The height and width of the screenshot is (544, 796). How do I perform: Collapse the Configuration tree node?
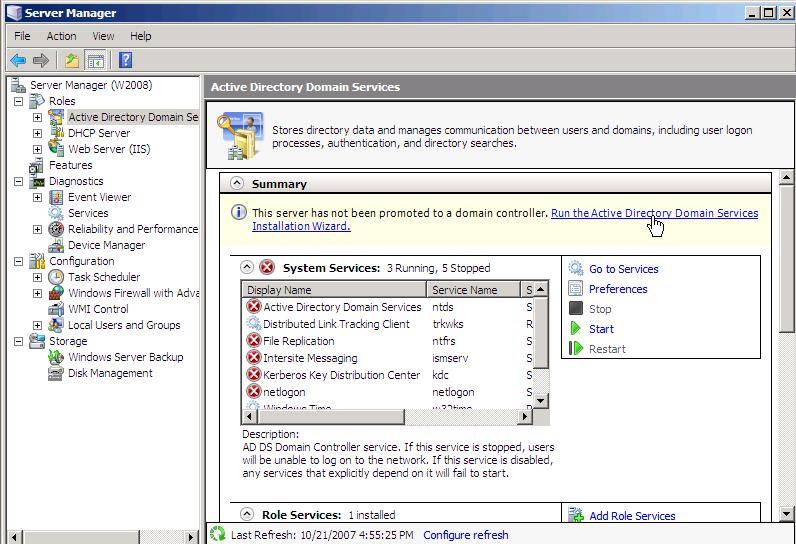pos(18,261)
